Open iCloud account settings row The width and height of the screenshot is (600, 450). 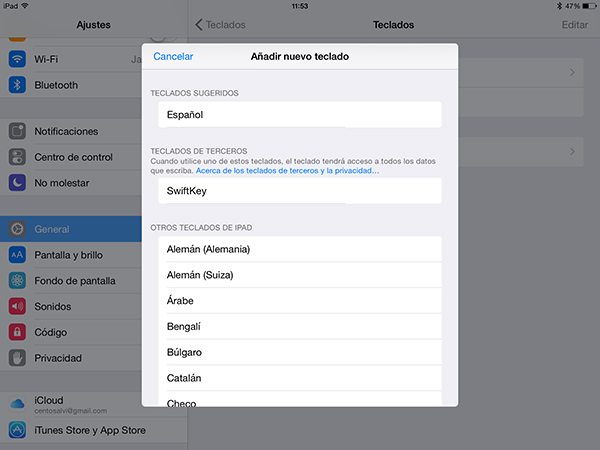pos(71,404)
